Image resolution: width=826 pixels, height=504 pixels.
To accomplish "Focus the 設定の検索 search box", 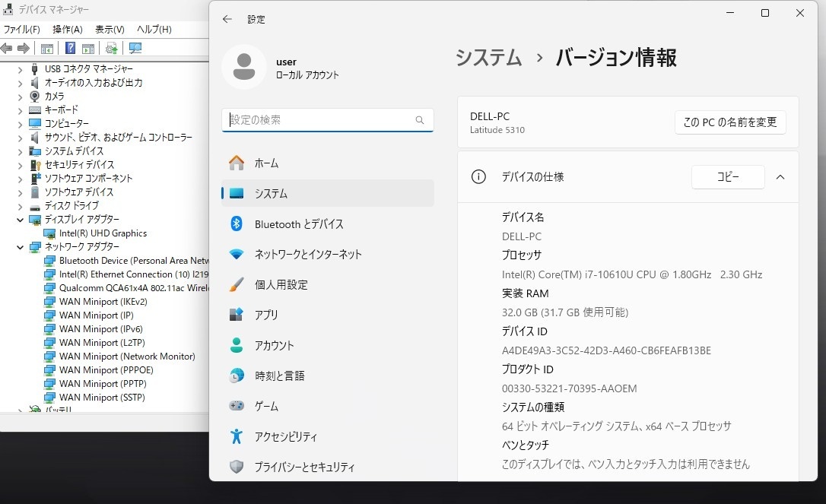I will 328,120.
